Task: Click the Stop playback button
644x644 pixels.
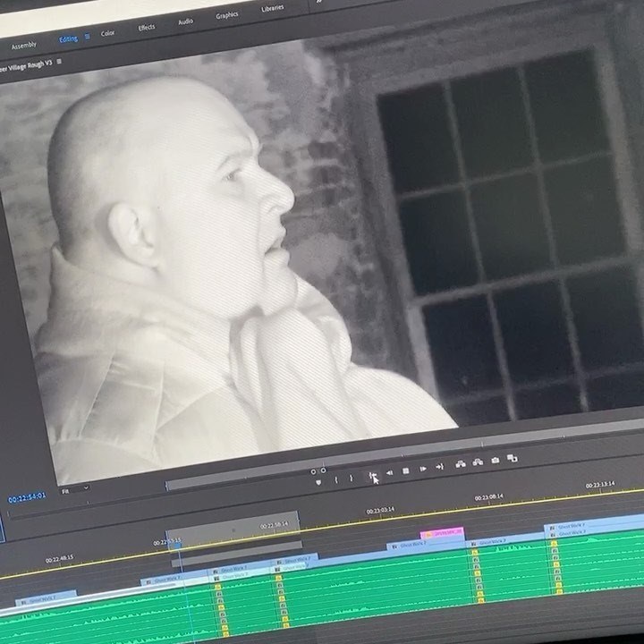Action: tap(406, 470)
